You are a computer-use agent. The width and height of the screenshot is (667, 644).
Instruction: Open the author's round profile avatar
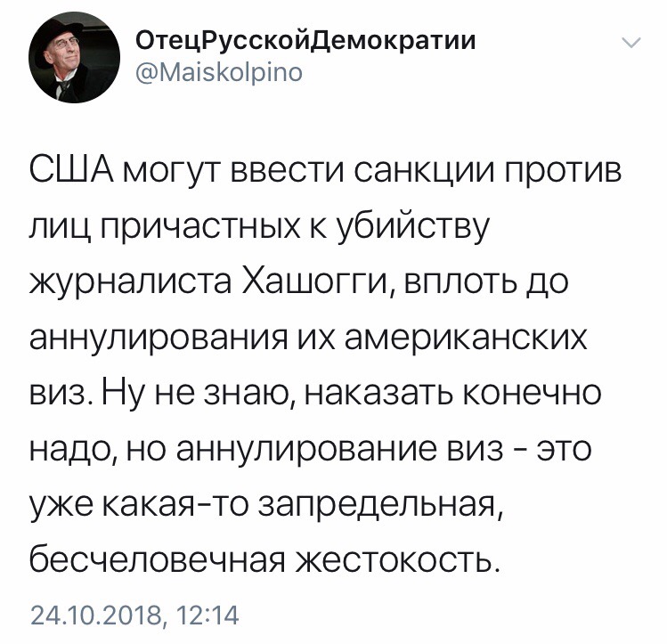75,57
